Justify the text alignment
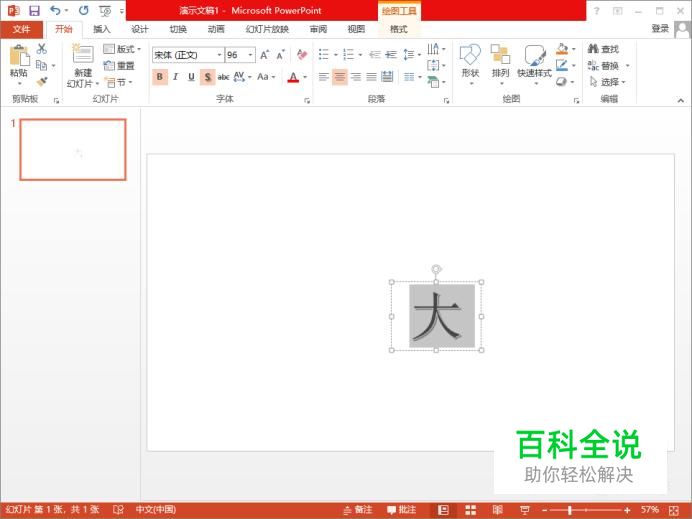This screenshot has width=692, height=519. tap(372, 77)
